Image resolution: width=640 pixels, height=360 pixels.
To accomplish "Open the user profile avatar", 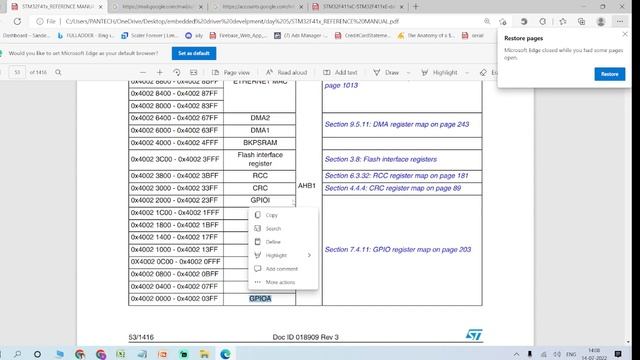I will pyautogui.click(x=600, y=22).
